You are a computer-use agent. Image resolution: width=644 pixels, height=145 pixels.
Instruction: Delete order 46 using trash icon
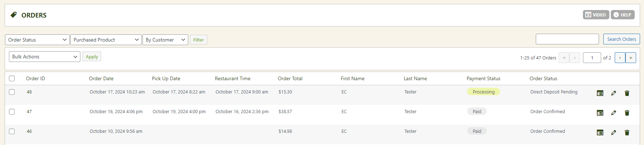point(627,133)
